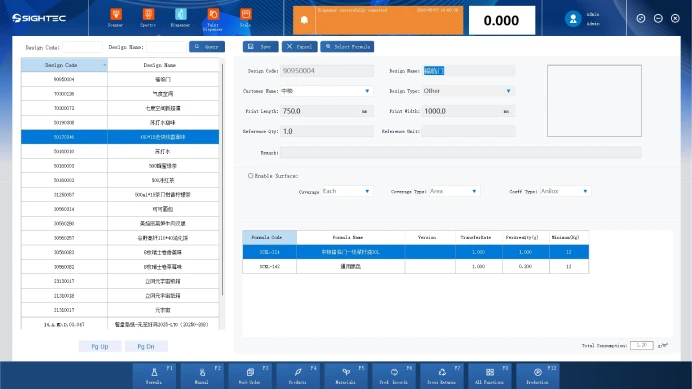
Task: Click the admin user avatar icon
Action: tap(573, 19)
